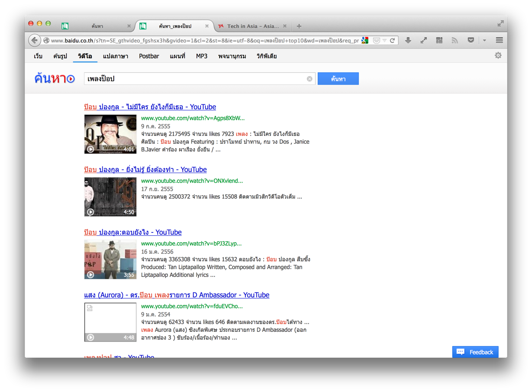Open the blank thumbnail of Aurora video

(110, 322)
